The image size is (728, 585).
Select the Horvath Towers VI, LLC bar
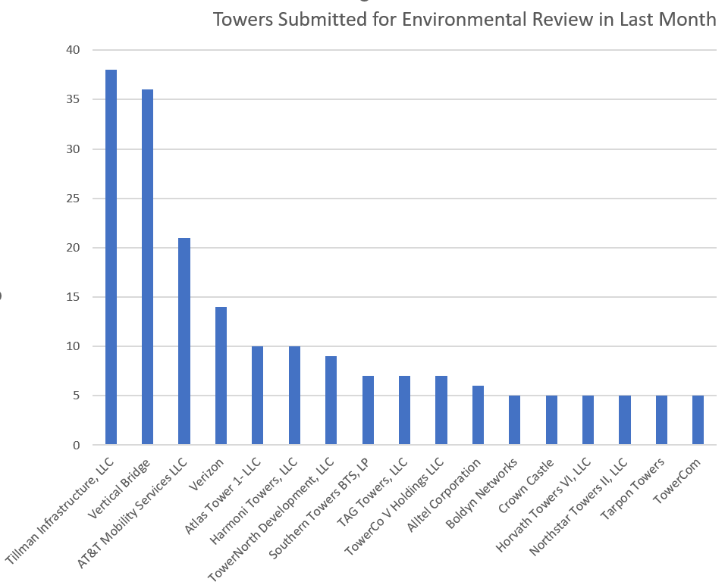588,420
